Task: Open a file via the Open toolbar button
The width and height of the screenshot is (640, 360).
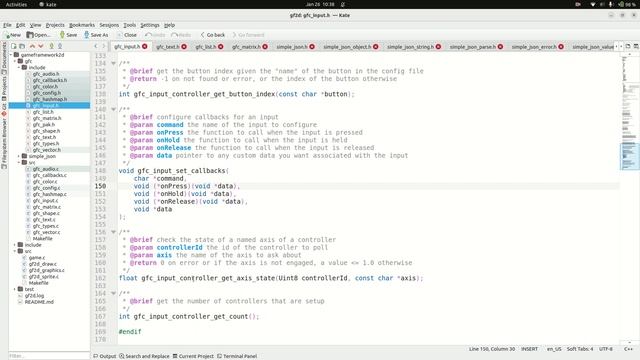Action: coord(38,35)
